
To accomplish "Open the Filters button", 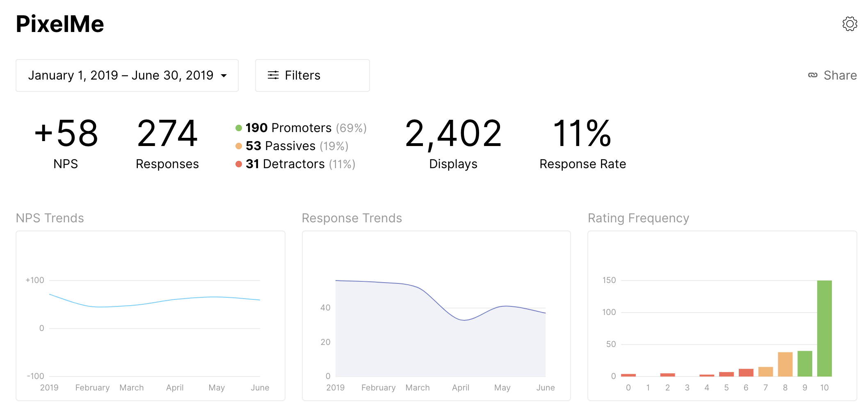I will [313, 75].
